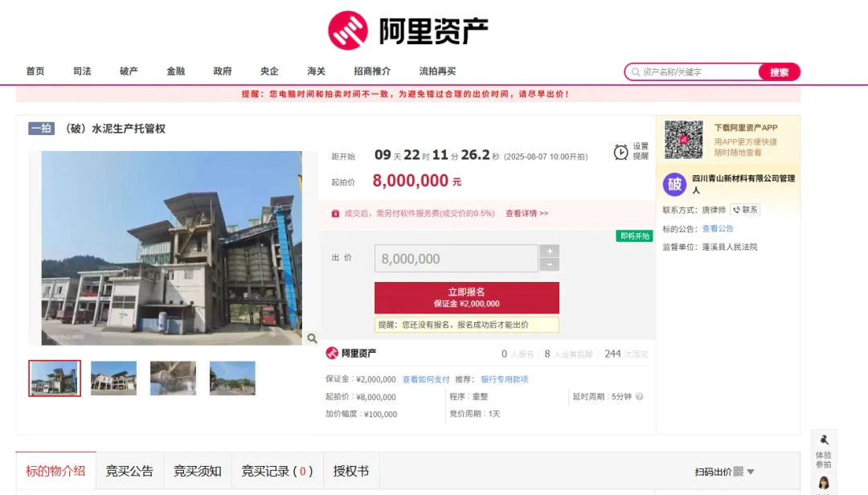Open the 司法 navigation menu item
Viewport: 868px width, 495px height.
82,72
